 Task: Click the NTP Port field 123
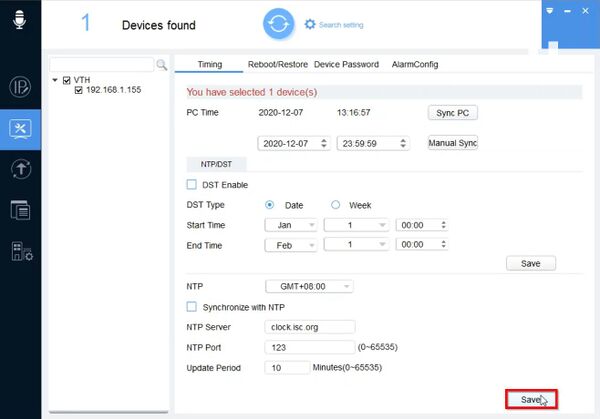(310, 347)
